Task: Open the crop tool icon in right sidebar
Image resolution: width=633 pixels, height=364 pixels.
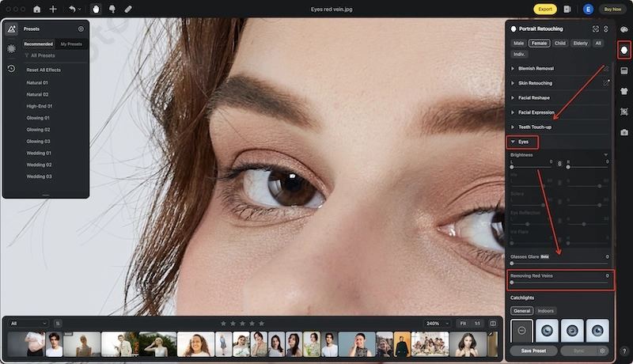Action: point(624,112)
